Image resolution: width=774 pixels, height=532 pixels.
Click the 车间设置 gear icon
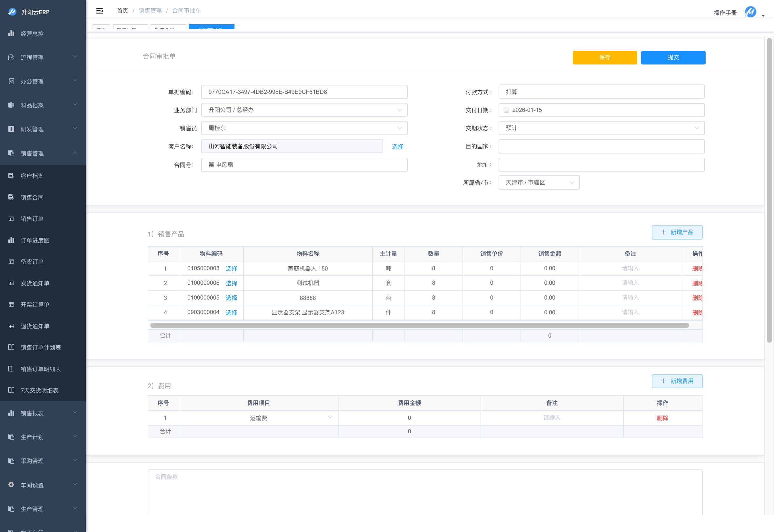[11, 485]
